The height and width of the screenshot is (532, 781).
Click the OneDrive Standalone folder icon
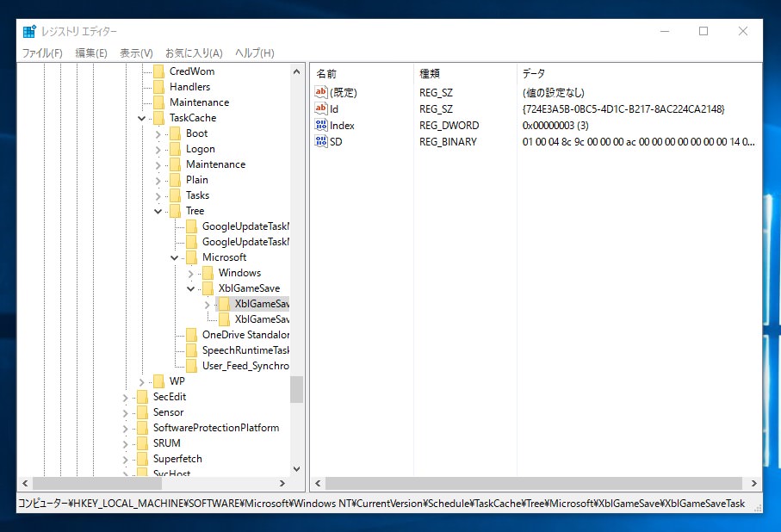(x=192, y=335)
